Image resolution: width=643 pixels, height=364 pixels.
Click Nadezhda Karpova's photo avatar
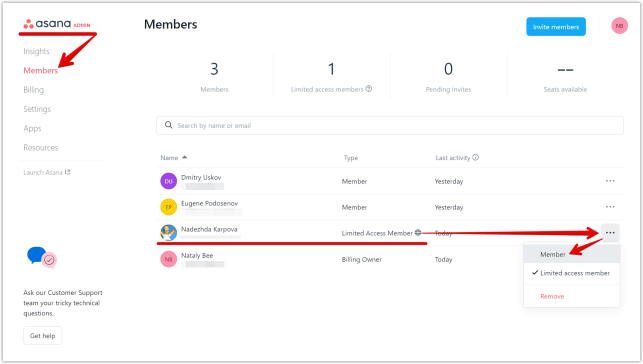[169, 233]
